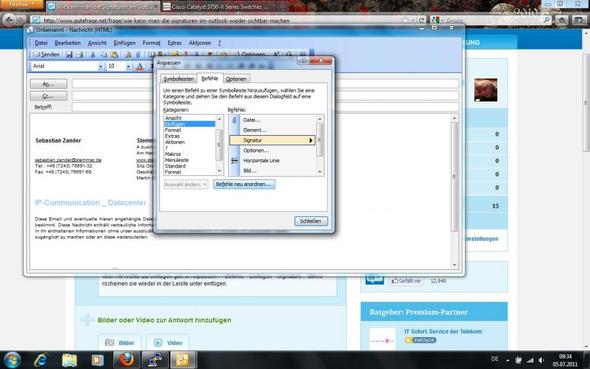The image size is (590, 369).
Task: Switch to the Symbolleisten tab
Action: coord(179,79)
